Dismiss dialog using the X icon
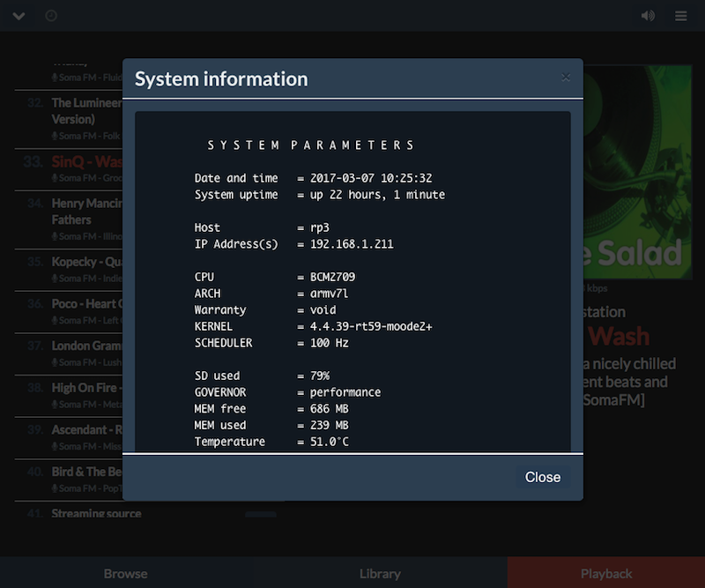 pos(566,78)
